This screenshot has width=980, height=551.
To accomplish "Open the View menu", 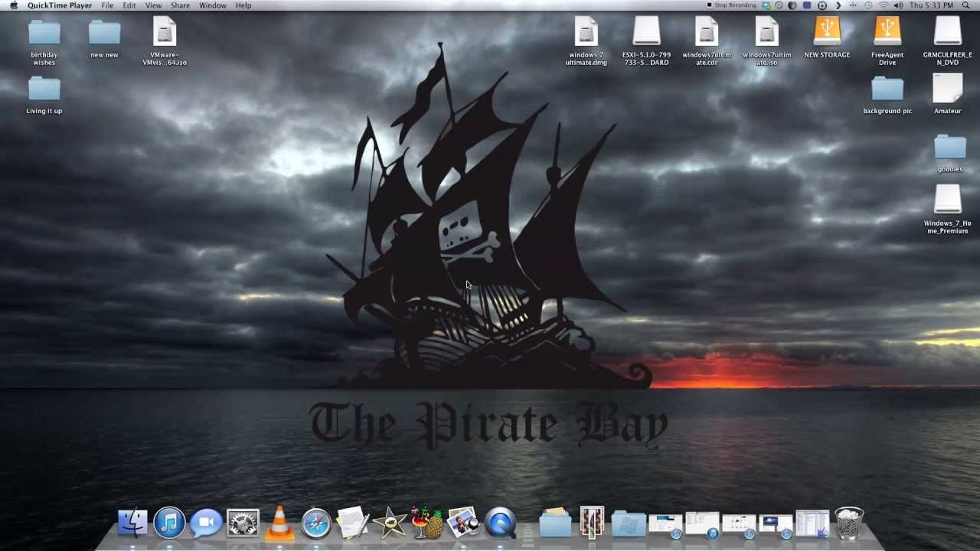I will pyautogui.click(x=153, y=5).
